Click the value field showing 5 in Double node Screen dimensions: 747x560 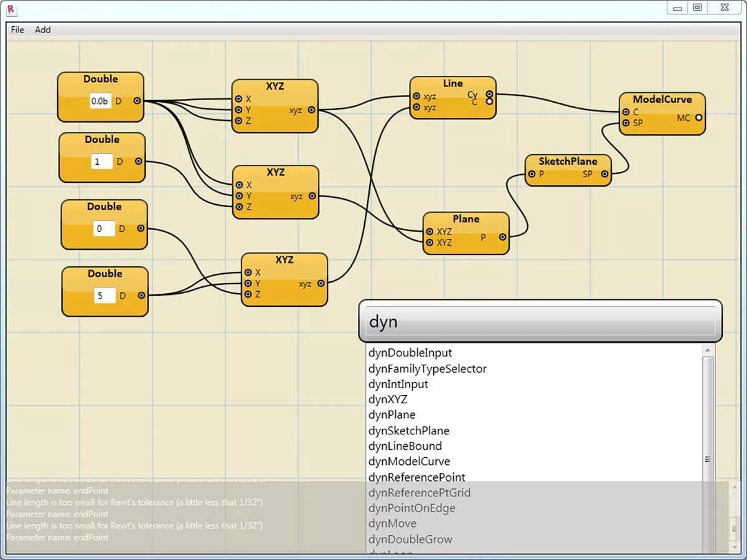pos(105,296)
